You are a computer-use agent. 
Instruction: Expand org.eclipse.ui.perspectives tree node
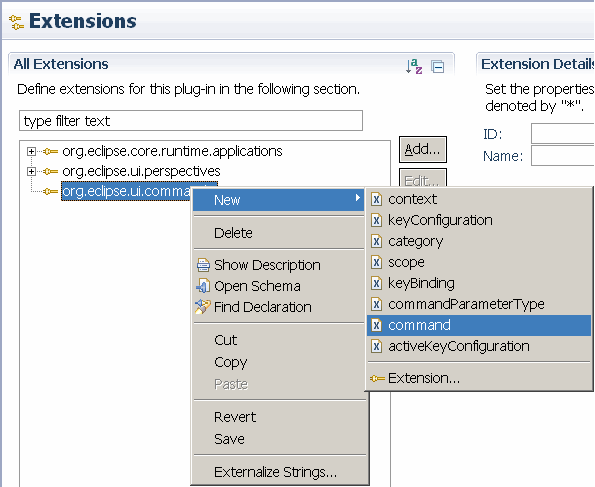point(31,172)
